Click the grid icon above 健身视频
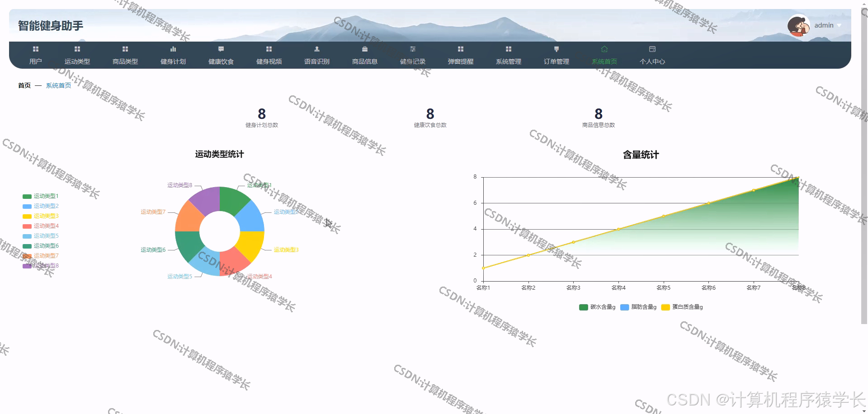This screenshot has width=868, height=414. click(x=269, y=49)
